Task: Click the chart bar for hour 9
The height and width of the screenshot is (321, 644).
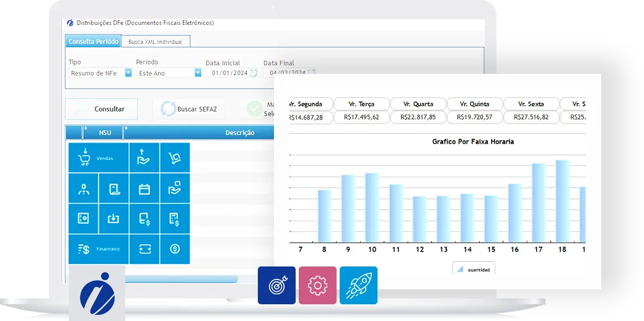Action: point(348,209)
